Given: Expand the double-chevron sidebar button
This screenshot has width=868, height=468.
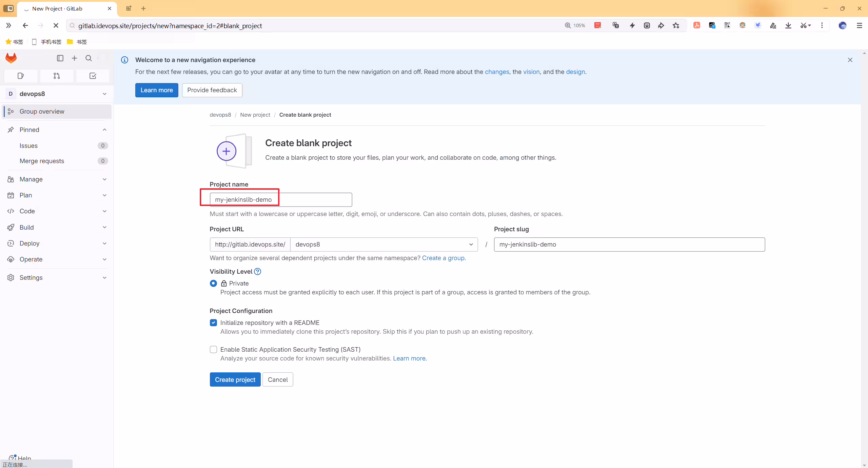Looking at the screenshot, I should (8, 25).
